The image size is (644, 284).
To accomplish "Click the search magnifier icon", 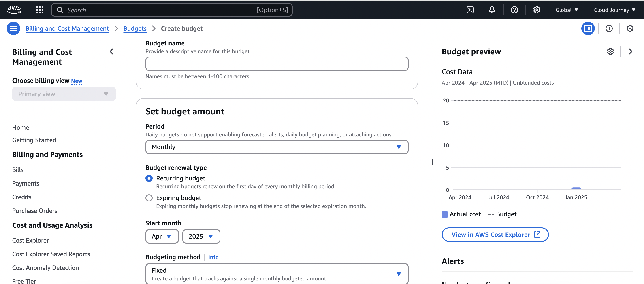I will 60,10.
